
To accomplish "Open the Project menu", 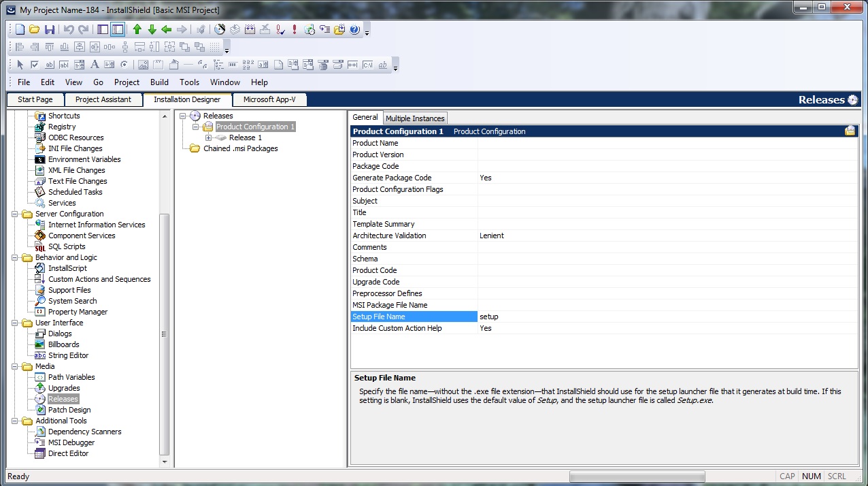I will pyautogui.click(x=127, y=82).
